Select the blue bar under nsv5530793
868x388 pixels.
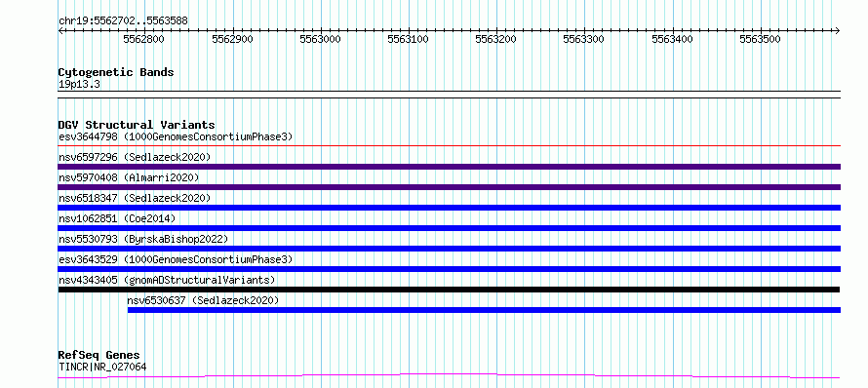(x=449, y=249)
